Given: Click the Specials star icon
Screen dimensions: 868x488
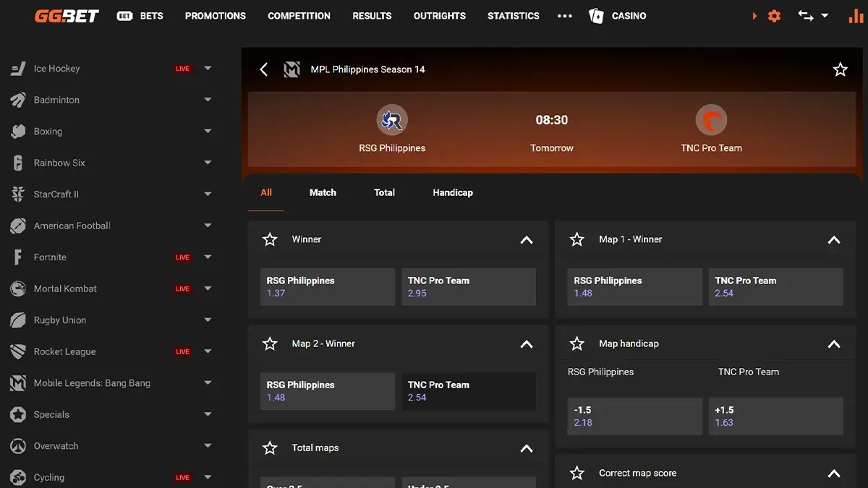Looking at the screenshot, I should click(x=18, y=415).
